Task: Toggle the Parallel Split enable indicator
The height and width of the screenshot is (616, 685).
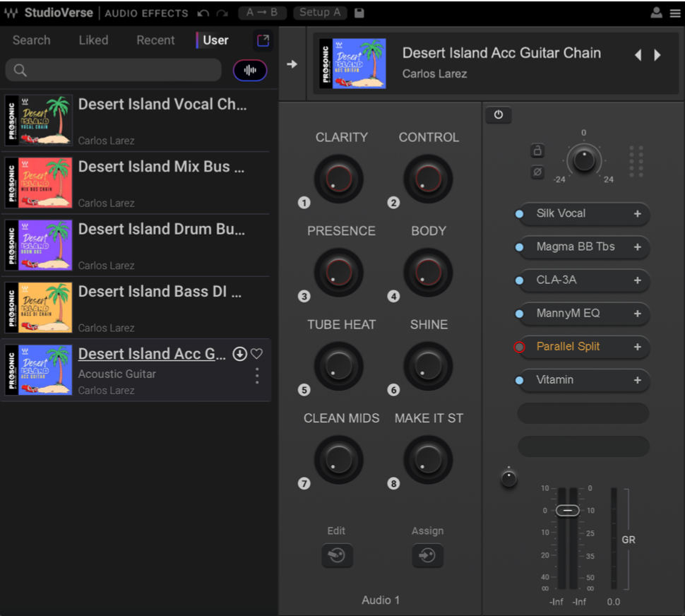Action: pyautogui.click(x=520, y=347)
